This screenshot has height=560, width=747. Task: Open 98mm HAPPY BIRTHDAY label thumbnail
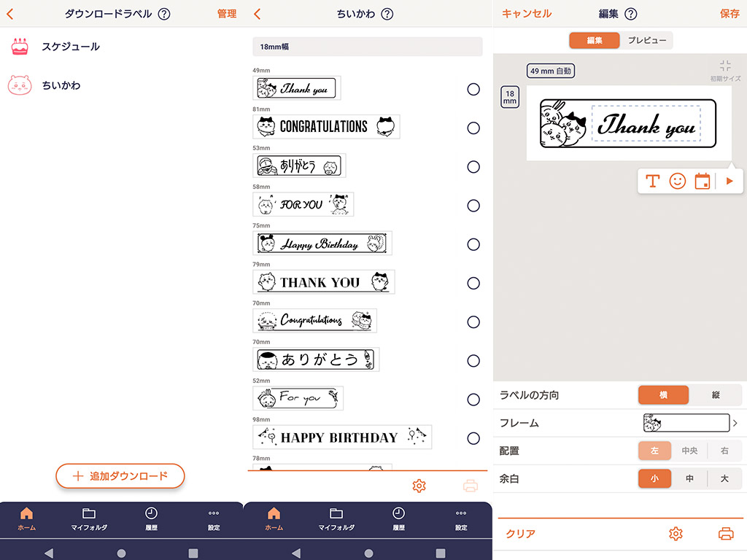pyautogui.click(x=343, y=437)
